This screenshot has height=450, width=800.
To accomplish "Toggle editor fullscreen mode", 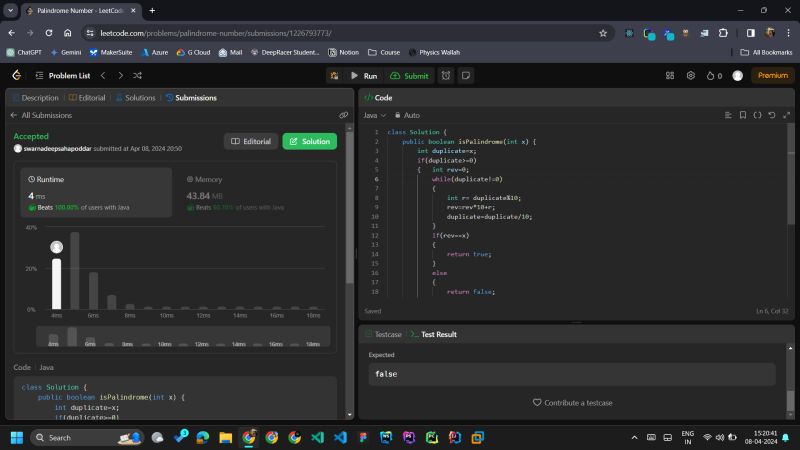I will tap(786, 115).
